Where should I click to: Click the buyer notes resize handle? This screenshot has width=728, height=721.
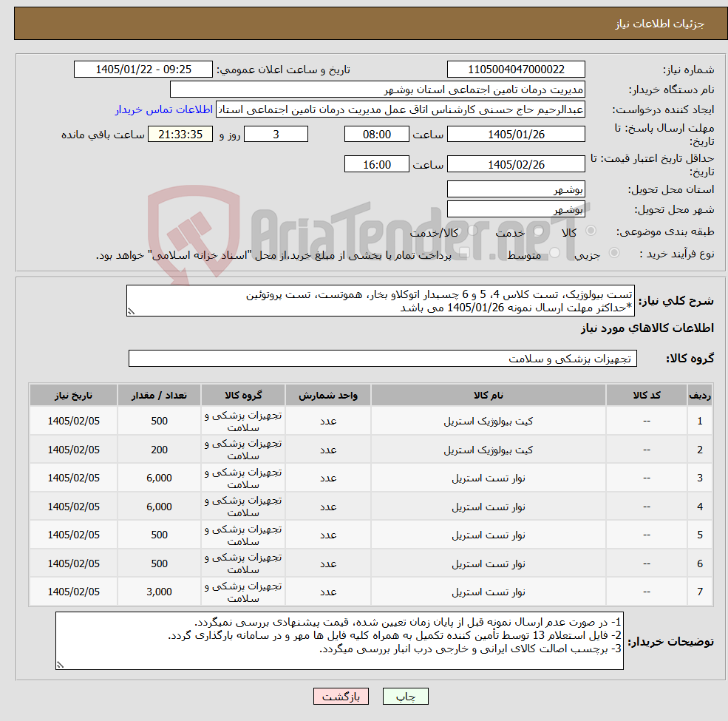coord(60,665)
